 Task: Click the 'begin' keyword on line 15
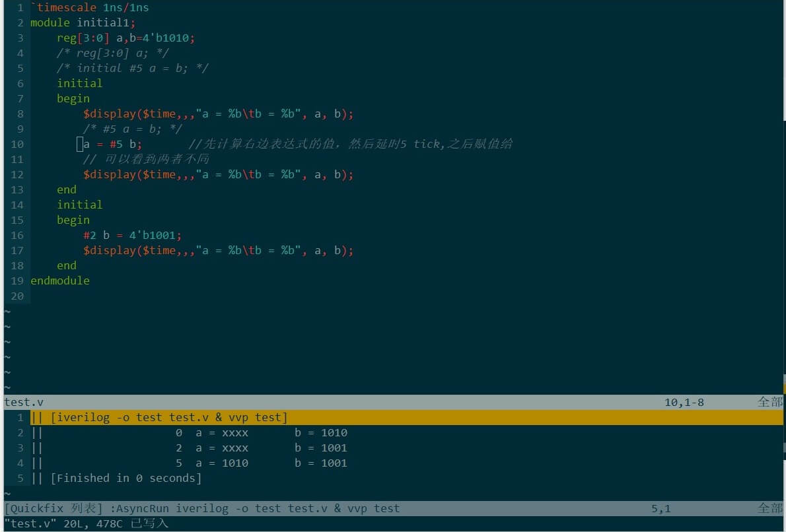[73, 220]
